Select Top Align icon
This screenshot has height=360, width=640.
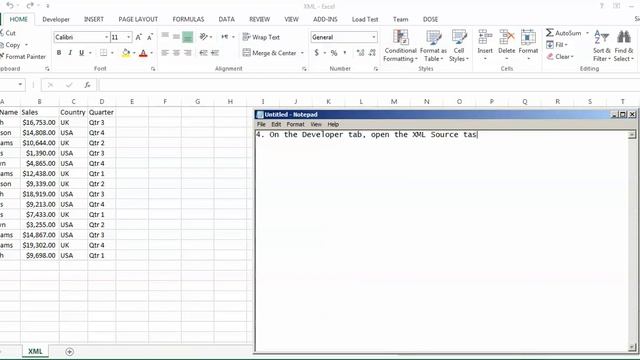click(x=165, y=36)
